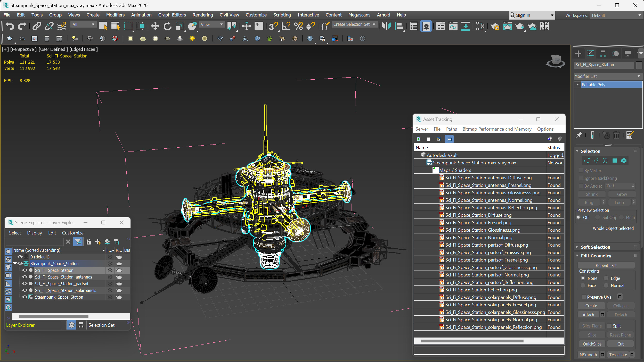Click the Attach button
The height and width of the screenshot is (362, 644).
click(588, 315)
